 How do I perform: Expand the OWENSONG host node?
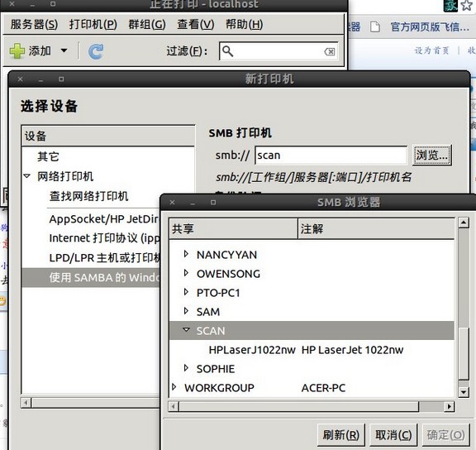[186, 273]
